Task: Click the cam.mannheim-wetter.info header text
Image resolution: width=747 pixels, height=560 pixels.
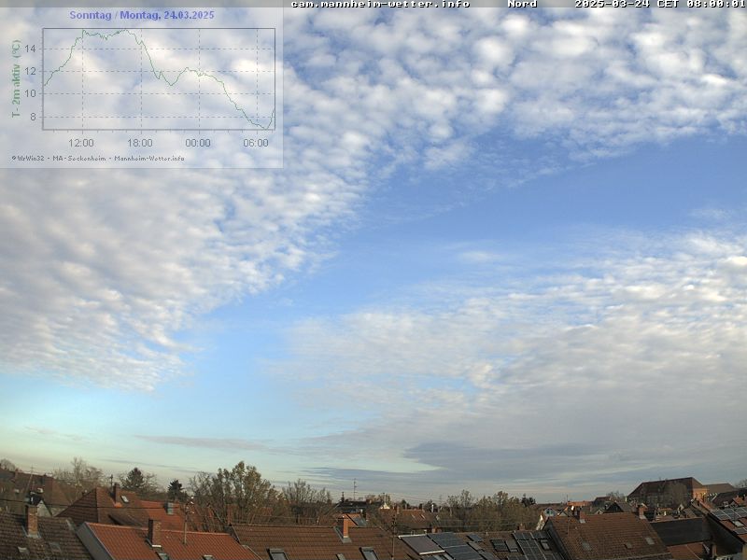Action: (380, 4)
